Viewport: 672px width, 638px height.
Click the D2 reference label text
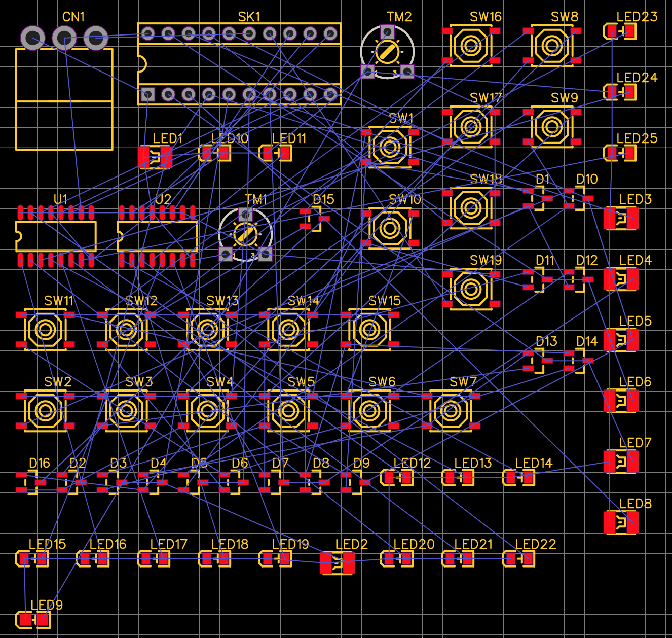point(78,463)
